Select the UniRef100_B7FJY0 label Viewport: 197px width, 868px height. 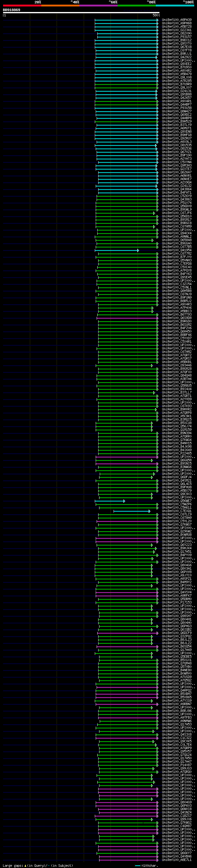coord(177,257)
